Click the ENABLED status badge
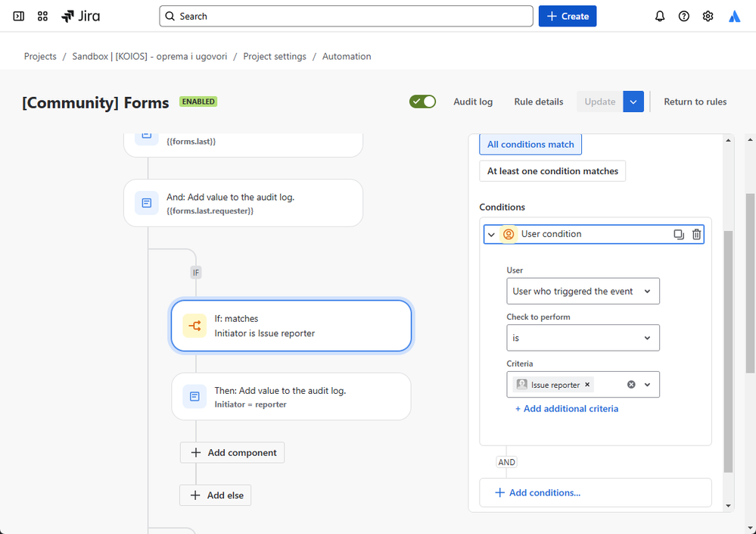756x534 pixels. [198, 101]
